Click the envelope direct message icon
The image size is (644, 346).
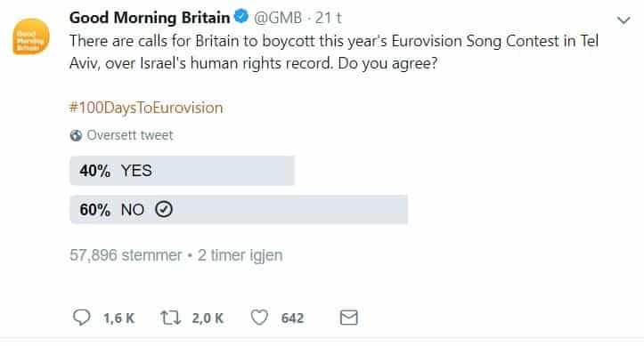(x=348, y=318)
